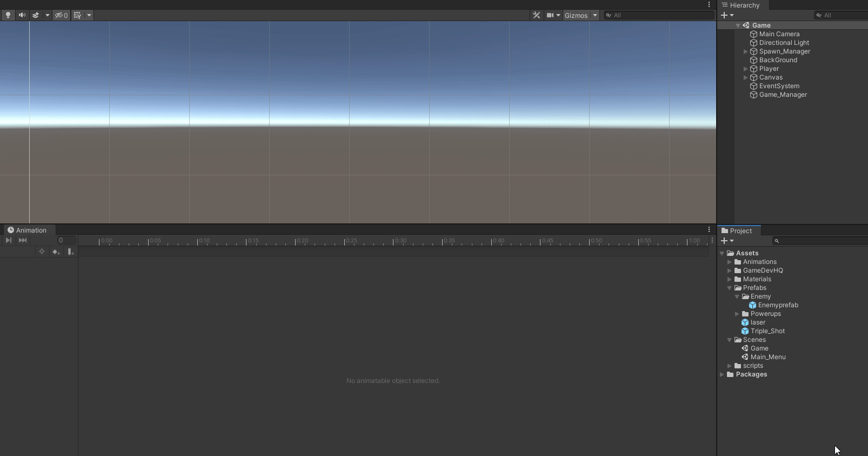Expand the scripts folder
The image size is (868, 456).
730,366
